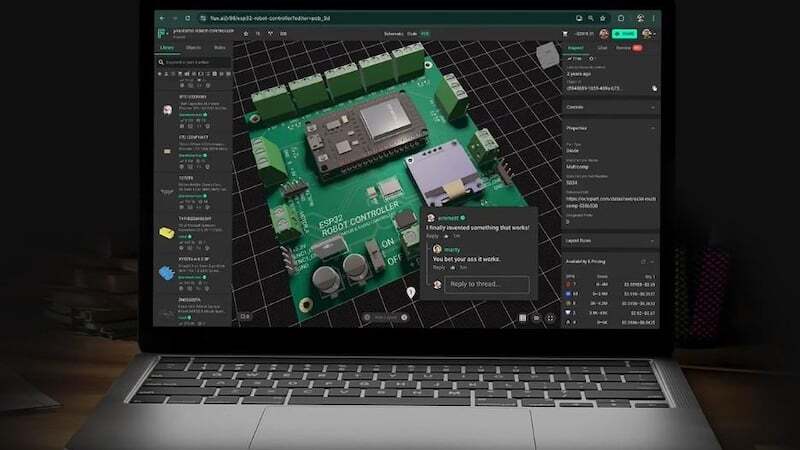The width and height of the screenshot is (800, 450).
Task: Click Reply under marty's comment
Action: click(438, 267)
